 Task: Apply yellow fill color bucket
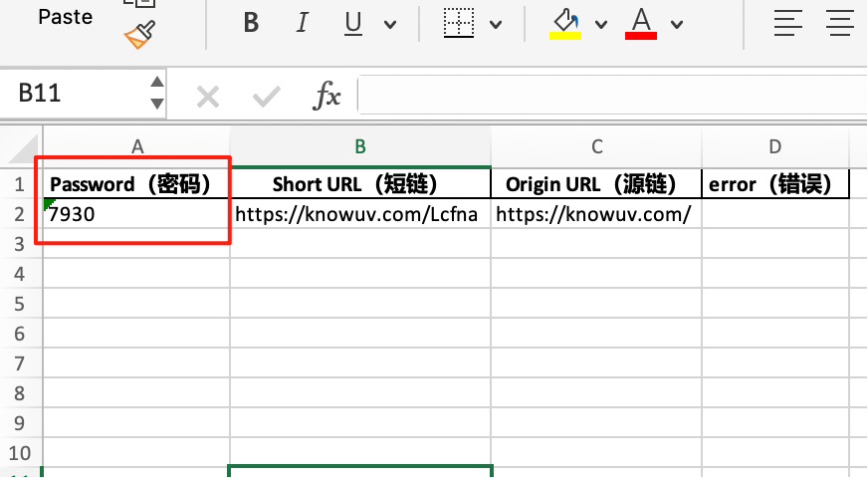click(x=565, y=24)
